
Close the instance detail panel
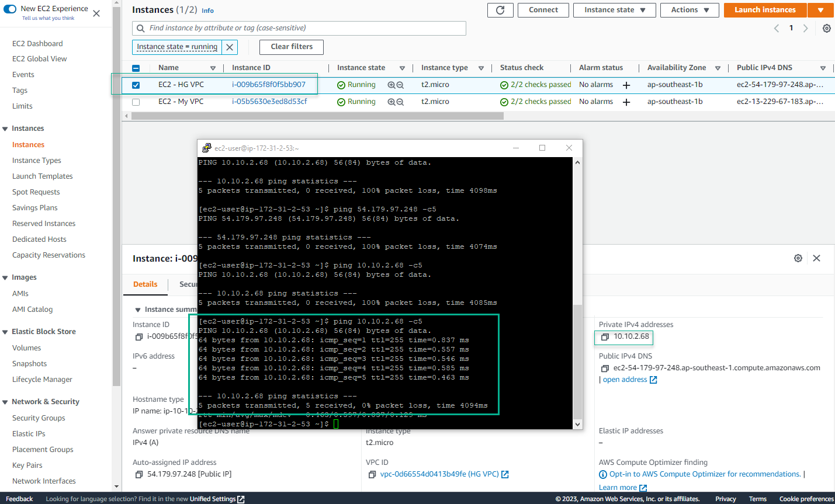tap(817, 258)
